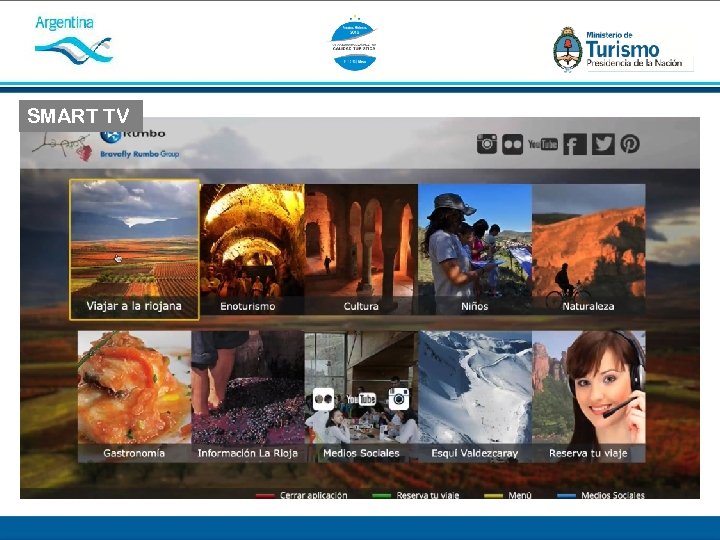Click the Argentina logo
720x540 pixels.
tap(73, 40)
